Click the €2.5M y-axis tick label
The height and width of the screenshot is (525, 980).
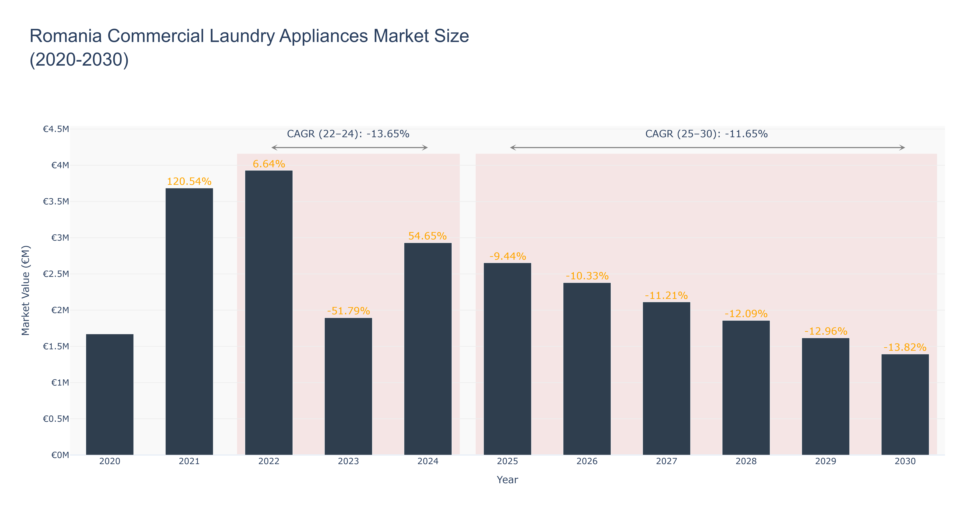coord(56,274)
